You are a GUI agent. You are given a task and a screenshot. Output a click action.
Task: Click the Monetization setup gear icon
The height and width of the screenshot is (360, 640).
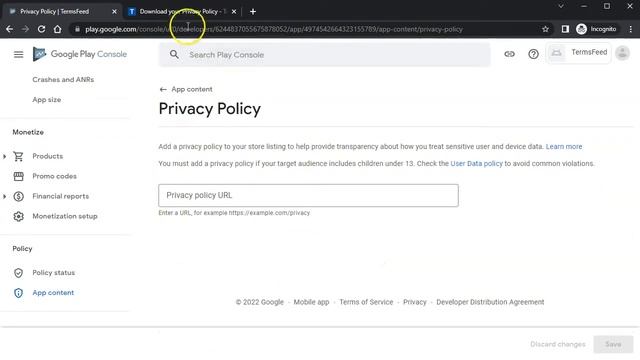click(x=18, y=216)
